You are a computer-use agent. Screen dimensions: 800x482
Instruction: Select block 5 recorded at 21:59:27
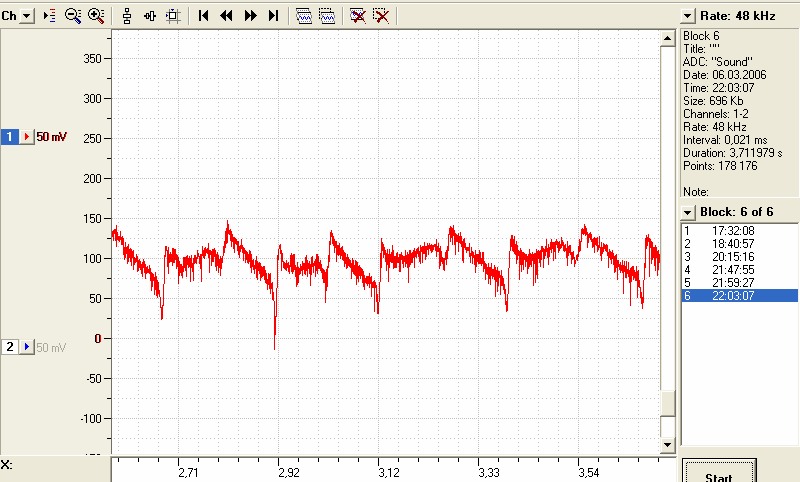tap(740, 283)
